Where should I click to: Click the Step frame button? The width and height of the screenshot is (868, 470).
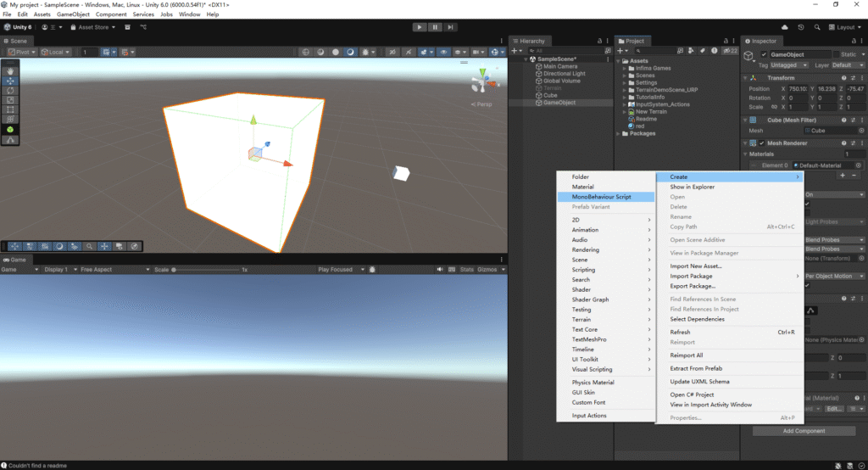pos(451,27)
